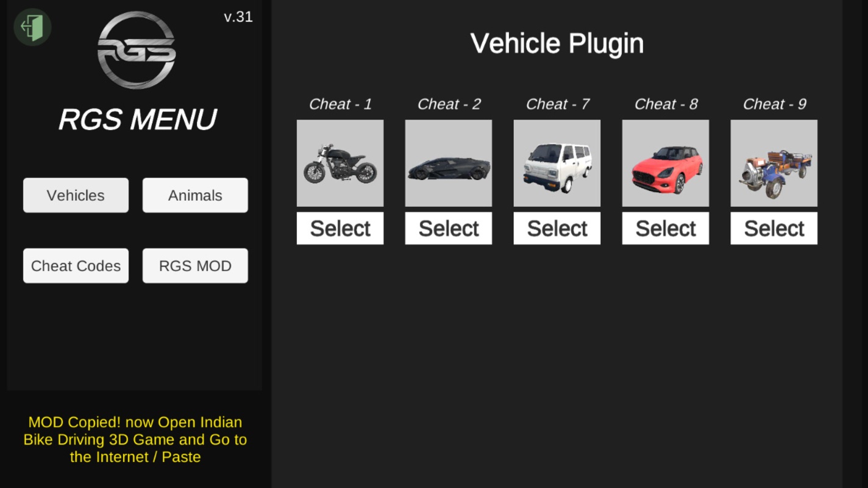The height and width of the screenshot is (488, 868).
Task: Open the Vehicles menu
Action: tap(76, 195)
